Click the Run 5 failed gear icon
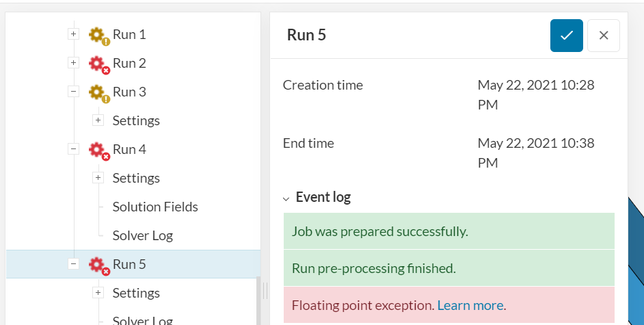 98,265
